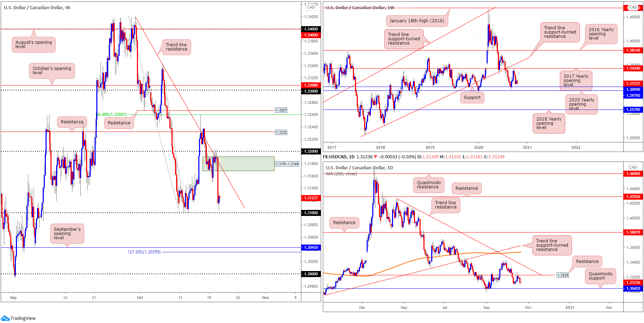
Task: Click the 1.3267 price label tag
Action: pyautogui.click(x=281, y=110)
